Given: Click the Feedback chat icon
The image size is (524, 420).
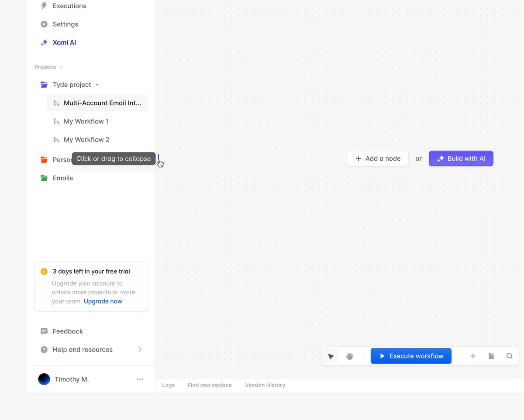Looking at the screenshot, I should 44,331.
